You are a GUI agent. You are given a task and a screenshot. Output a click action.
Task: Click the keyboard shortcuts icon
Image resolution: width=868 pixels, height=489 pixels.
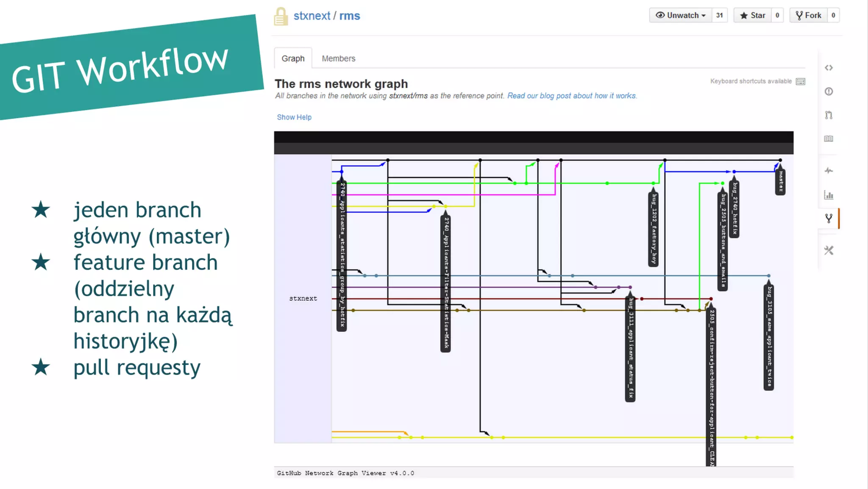pos(800,81)
